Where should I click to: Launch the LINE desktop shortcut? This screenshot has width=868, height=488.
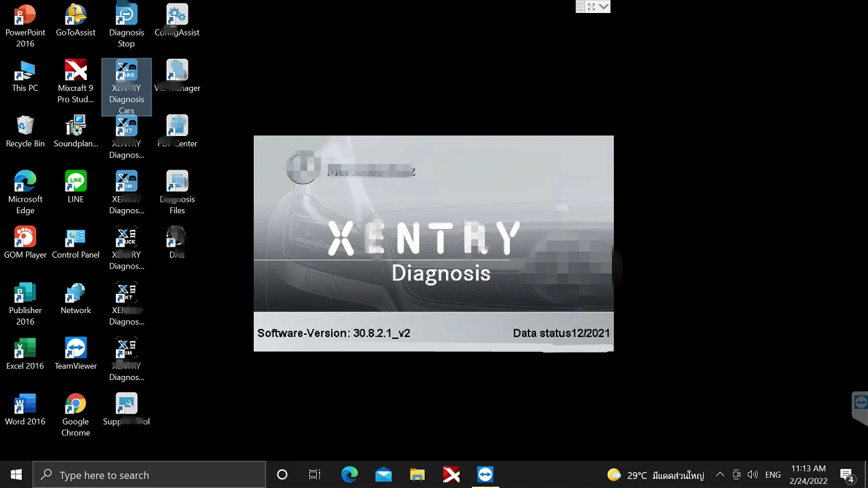[x=76, y=187]
